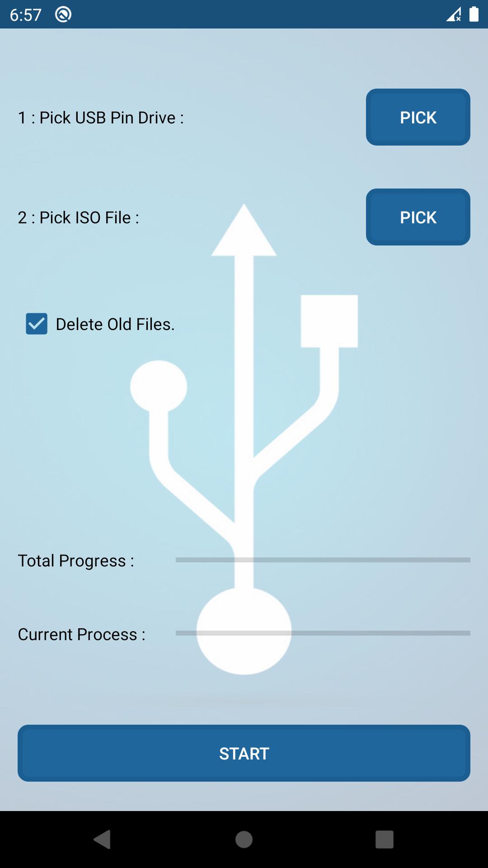
Task: Tap the battery icon in the status bar
Action: tap(474, 14)
